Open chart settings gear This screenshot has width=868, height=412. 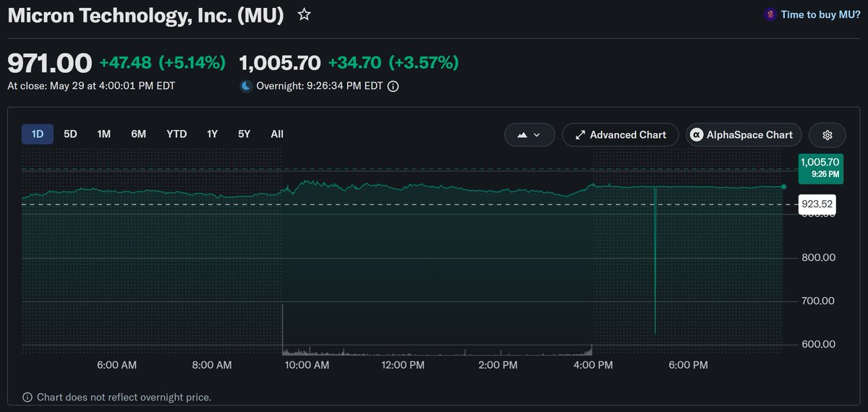pos(828,134)
